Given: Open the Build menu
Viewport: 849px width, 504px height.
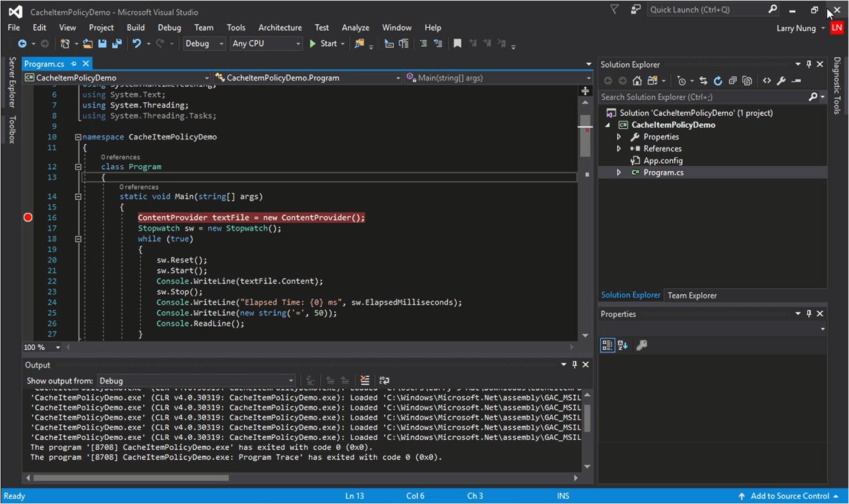Looking at the screenshot, I should coord(135,27).
